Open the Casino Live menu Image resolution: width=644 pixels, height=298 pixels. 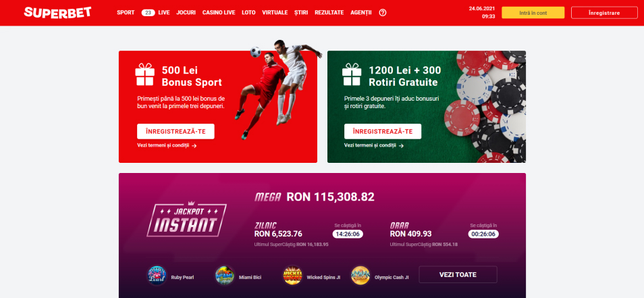click(x=219, y=13)
